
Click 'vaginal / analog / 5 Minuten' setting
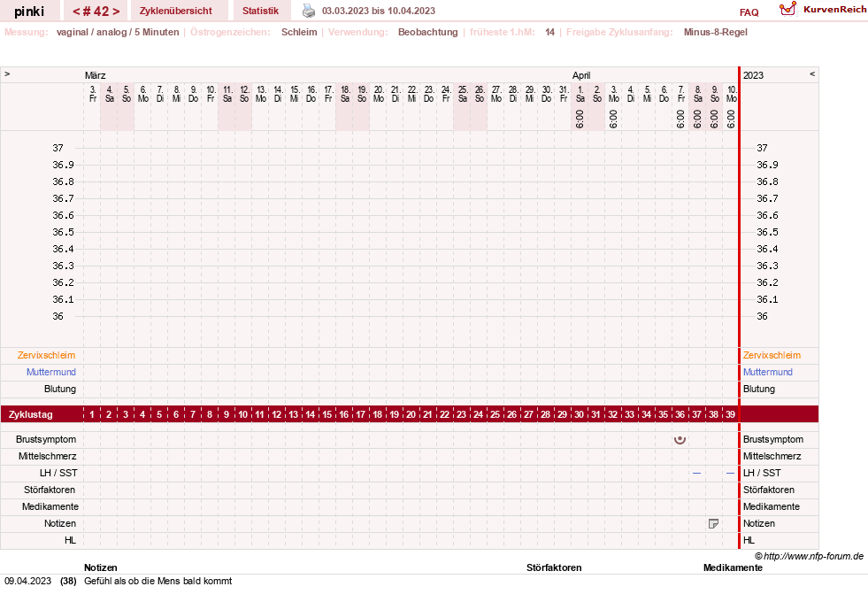coord(118,32)
